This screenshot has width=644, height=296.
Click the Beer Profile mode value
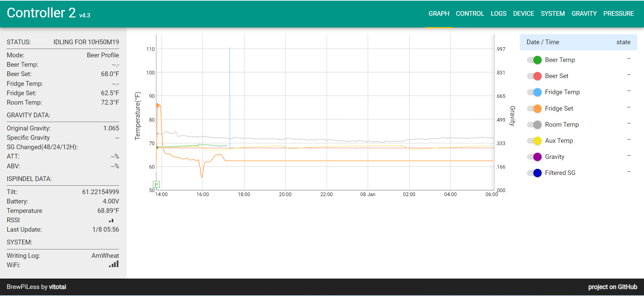click(103, 55)
